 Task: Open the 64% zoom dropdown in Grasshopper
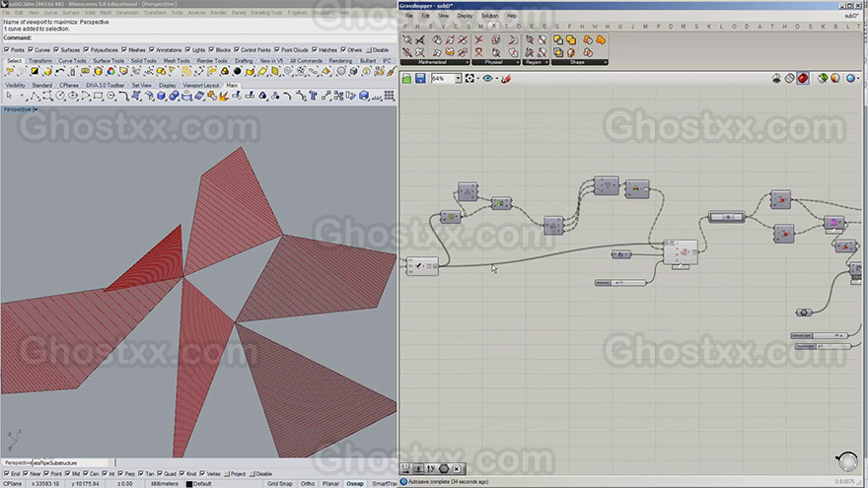click(x=458, y=79)
